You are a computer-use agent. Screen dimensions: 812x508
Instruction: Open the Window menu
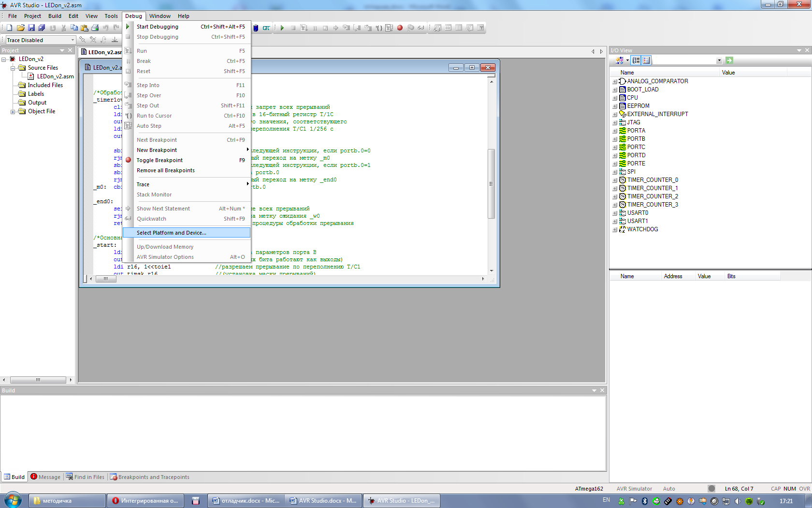[160, 16]
